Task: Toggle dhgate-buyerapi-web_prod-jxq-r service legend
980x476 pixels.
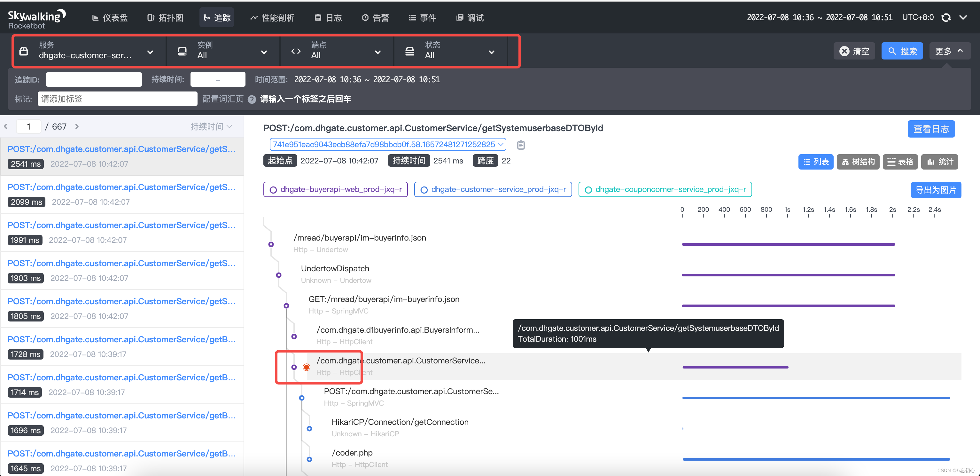Action: click(336, 190)
